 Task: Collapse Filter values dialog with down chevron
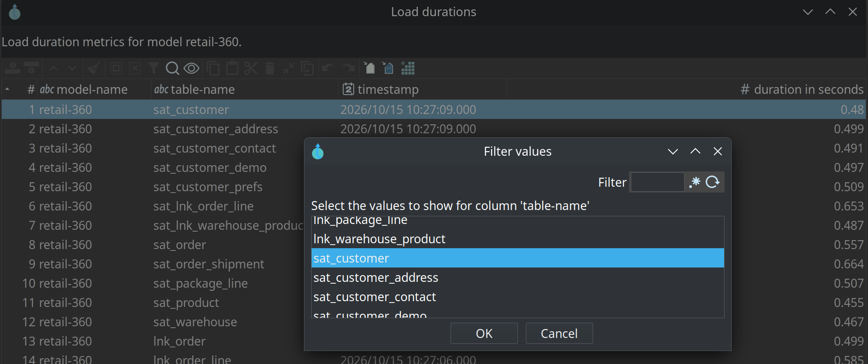(673, 151)
